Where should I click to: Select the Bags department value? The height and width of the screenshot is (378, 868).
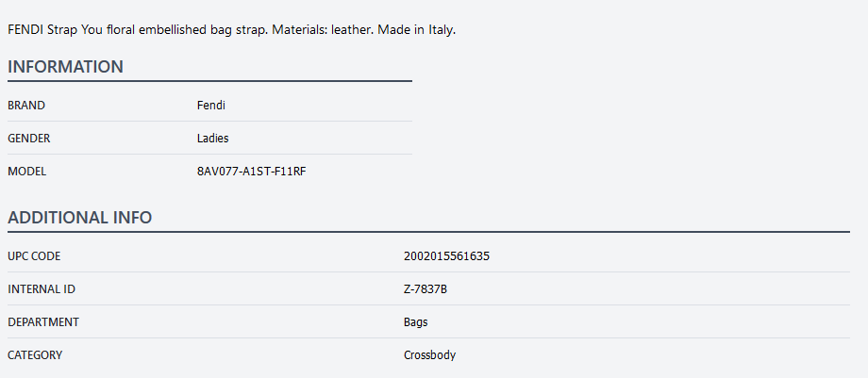[x=415, y=322]
